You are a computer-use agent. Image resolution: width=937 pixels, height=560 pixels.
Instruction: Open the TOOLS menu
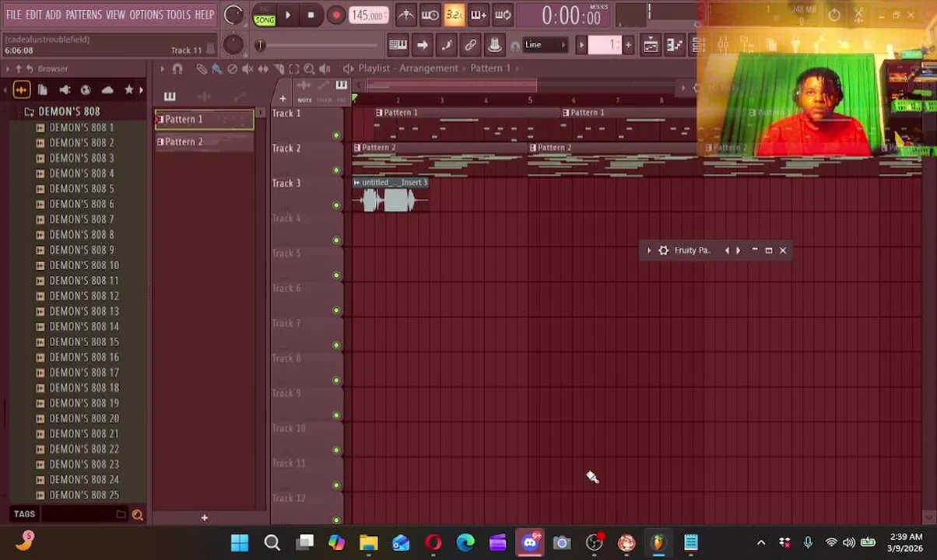click(178, 15)
